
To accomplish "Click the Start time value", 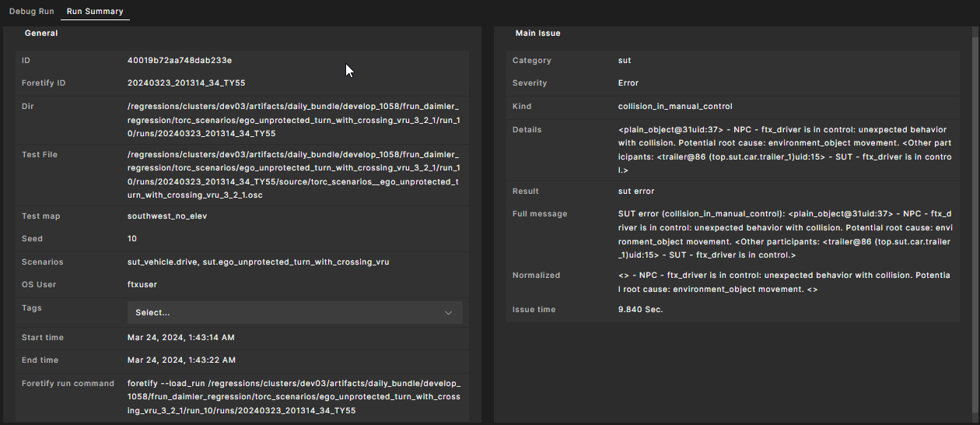I will click(x=181, y=337).
